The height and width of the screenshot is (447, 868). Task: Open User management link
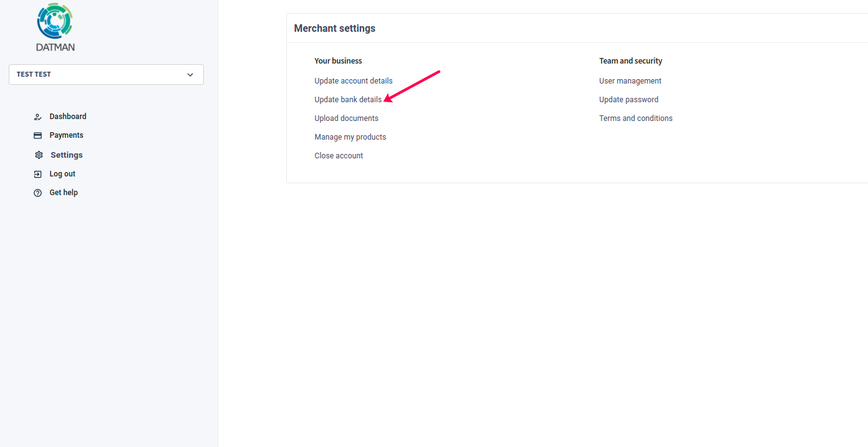pos(630,81)
